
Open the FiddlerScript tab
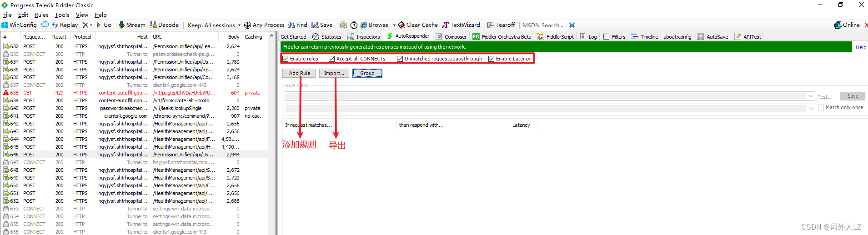(556, 37)
